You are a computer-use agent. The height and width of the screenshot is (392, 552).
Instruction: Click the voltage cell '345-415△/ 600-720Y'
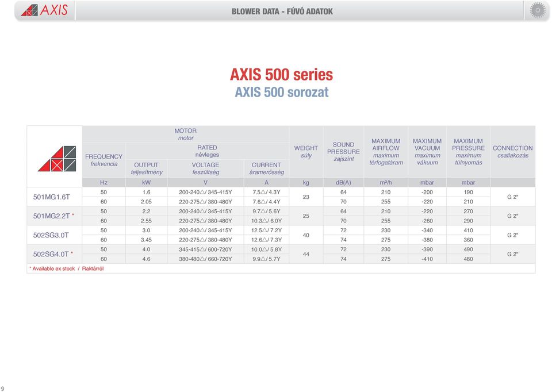tap(206, 249)
